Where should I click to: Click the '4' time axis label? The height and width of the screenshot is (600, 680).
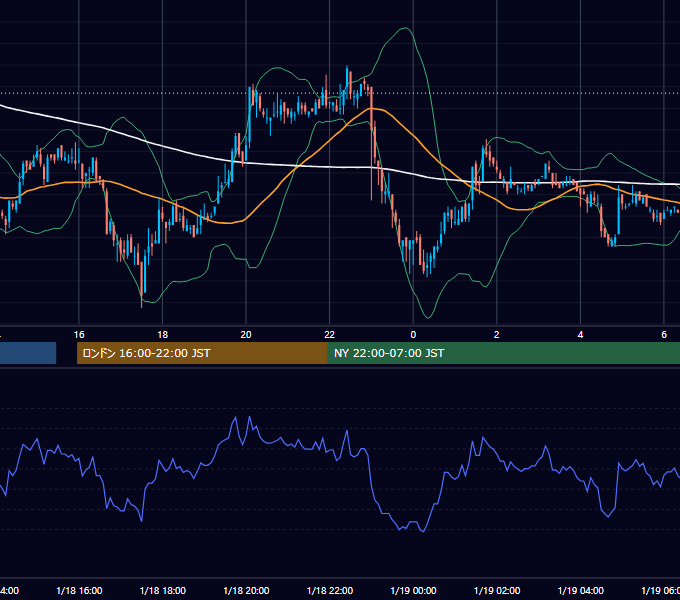pos(580,335)
